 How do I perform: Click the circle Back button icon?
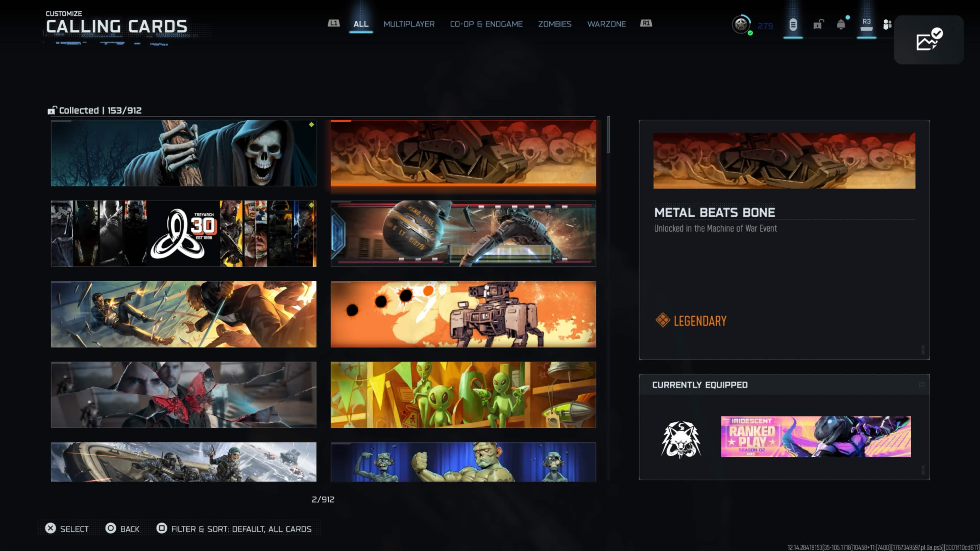pyautogui.click(x=111, y=528)
